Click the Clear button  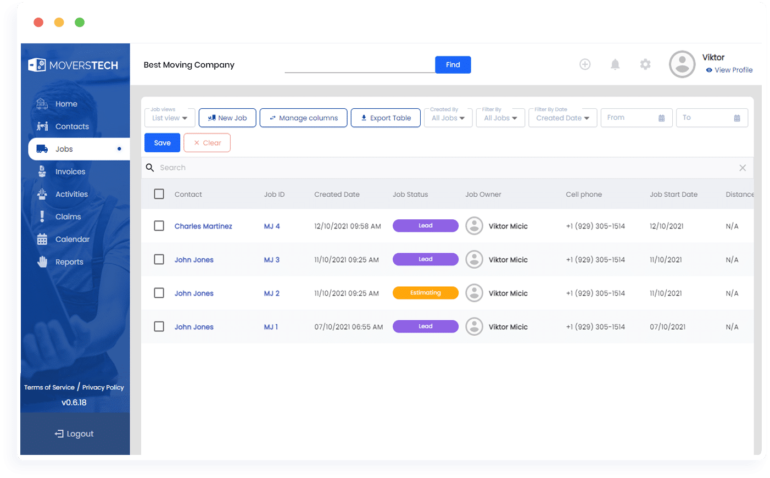click(x=207, y=143)
